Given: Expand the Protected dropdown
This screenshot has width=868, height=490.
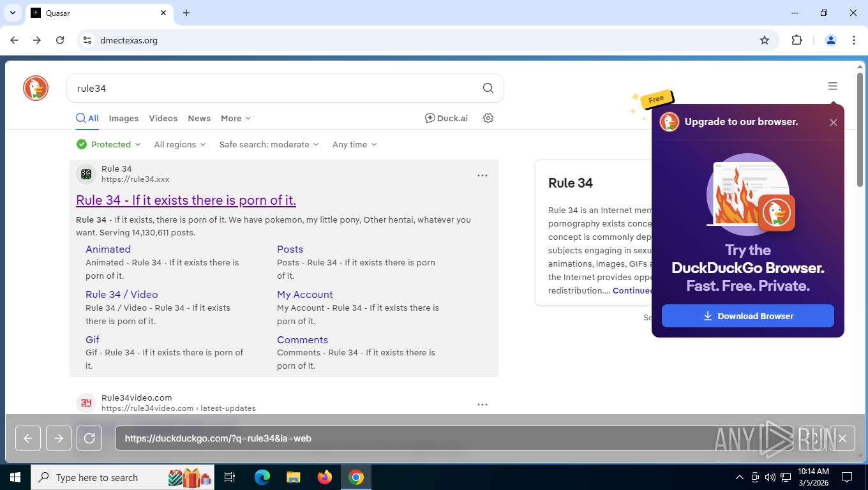Looking at the screenshot, I should 108,144.
